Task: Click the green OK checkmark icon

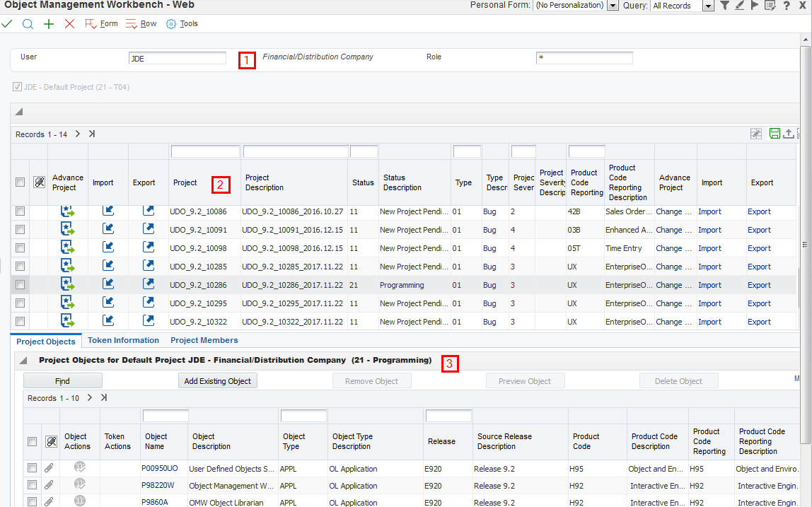Action: (7, 23)
